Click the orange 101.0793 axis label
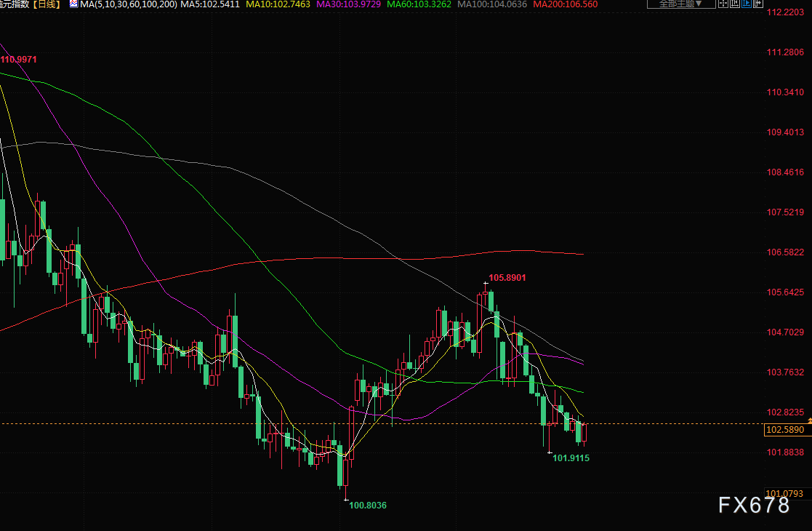Viewport: 812px width, 531px height. [784, 494]
